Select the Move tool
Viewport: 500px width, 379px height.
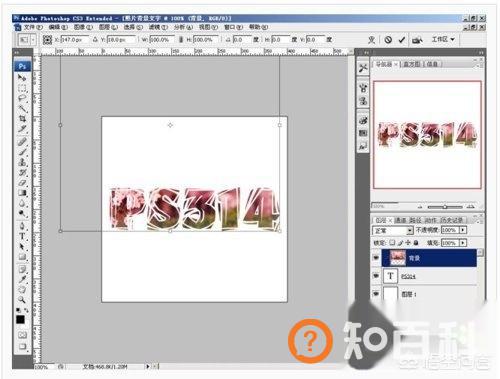[x=22, y=78]
